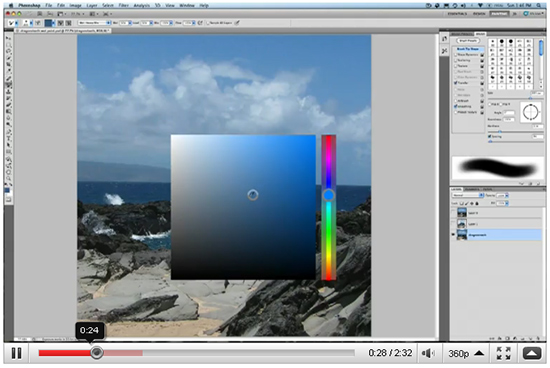Image resolution: width=550 pixels, height=368 pixels.
Task: Click the video progress bar scrubber knob
Action: 97,353
